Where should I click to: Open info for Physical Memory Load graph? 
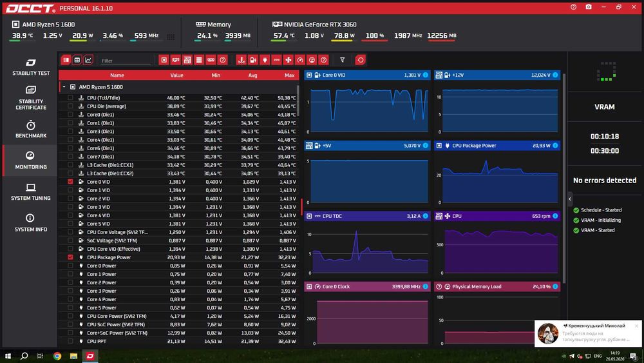tap(555, 286)
